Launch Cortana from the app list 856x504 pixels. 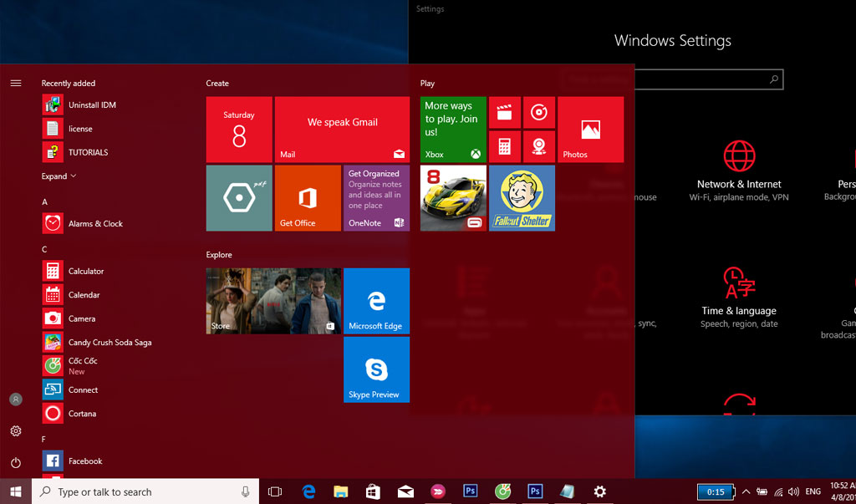point(81,414)
